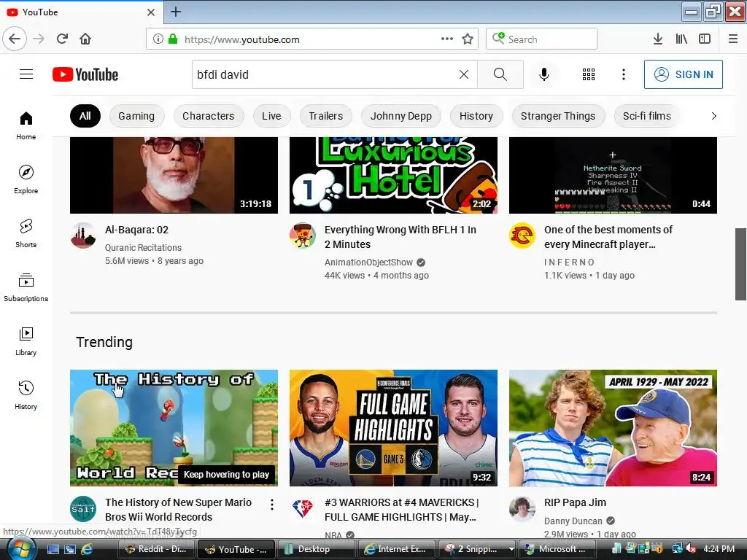Open the Al-Baqara: 02 video title
Screen dimensions: 747x560
coord(136,230)
